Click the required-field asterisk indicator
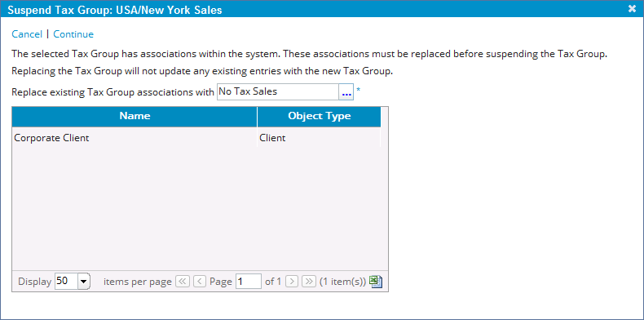Viewport: 644px width, 320px height. tap(358, 91)
